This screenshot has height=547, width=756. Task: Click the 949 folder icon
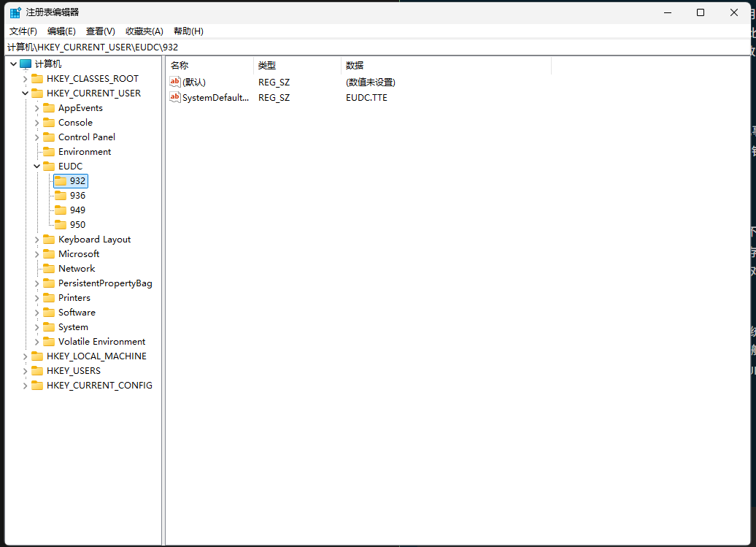pos(61,210)
